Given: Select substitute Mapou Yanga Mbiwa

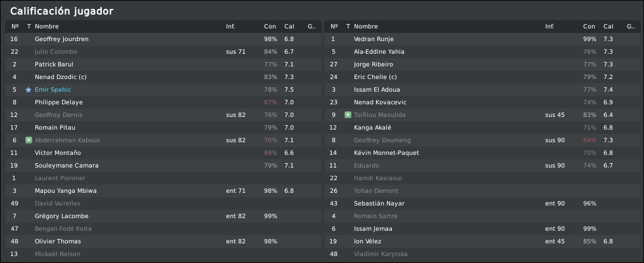Looking at the screenshot, I should pyautogui.click(x=65, y=191).
